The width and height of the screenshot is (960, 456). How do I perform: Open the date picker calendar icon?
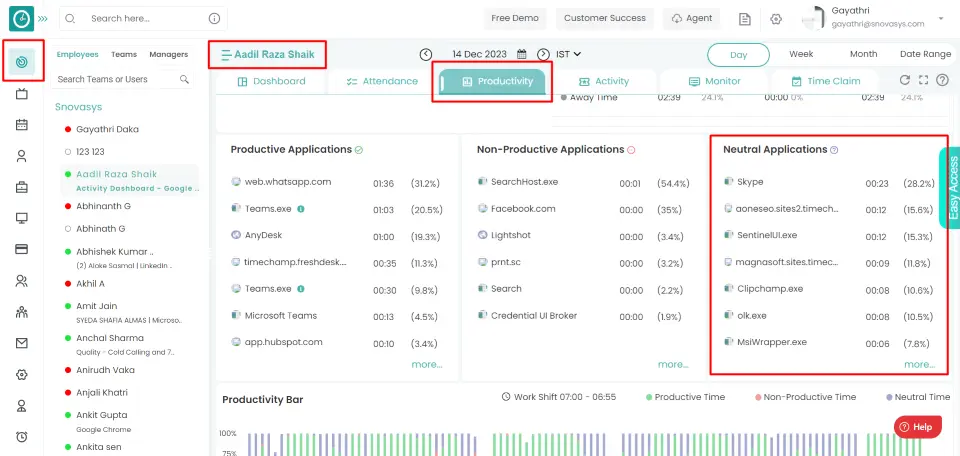pos(522,54)
